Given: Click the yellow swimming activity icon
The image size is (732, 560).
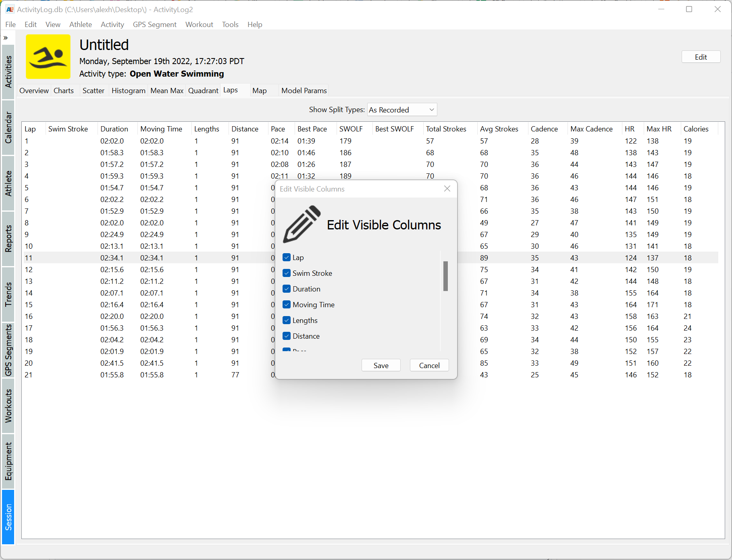Looking at the screenshot, I should 48,56.
